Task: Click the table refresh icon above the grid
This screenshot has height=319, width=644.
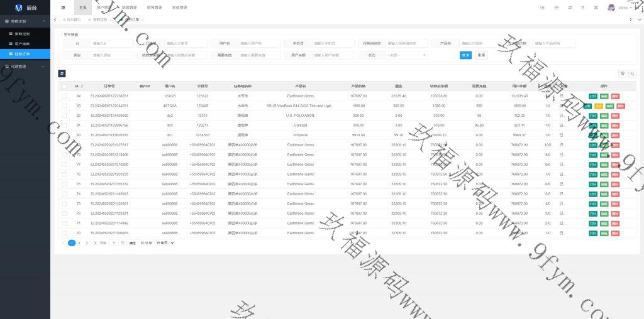Action: pos(62,73)
